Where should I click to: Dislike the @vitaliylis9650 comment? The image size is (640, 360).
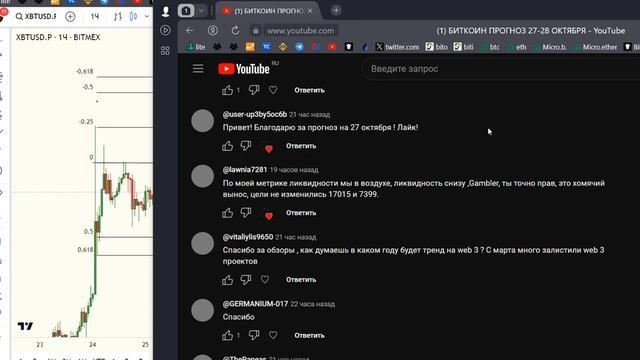tap(246, 280)
